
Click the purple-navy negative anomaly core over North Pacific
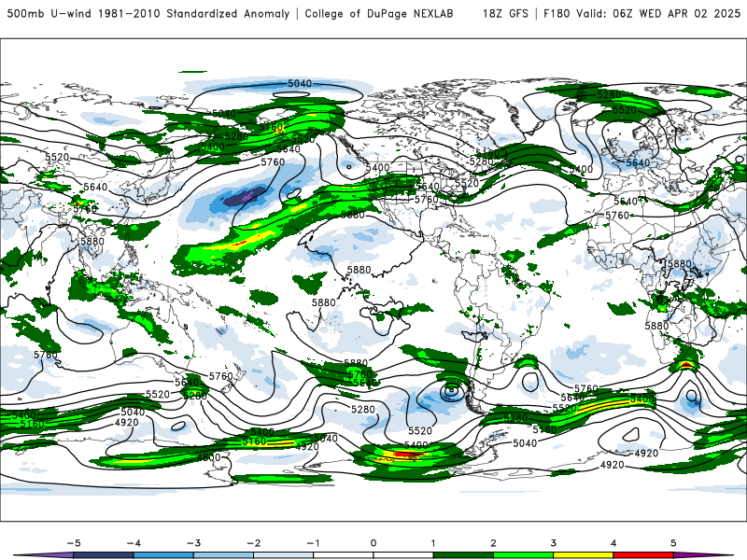click(246, 196)
